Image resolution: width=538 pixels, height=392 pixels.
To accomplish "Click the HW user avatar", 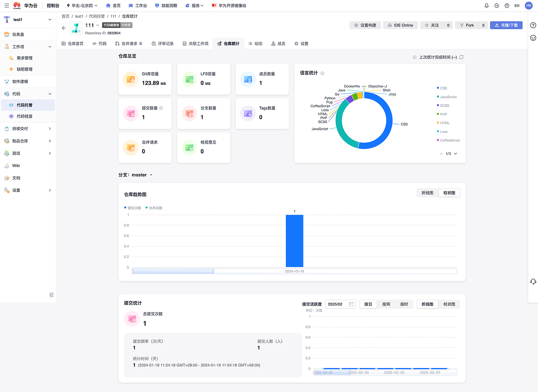I will (529, 5).
